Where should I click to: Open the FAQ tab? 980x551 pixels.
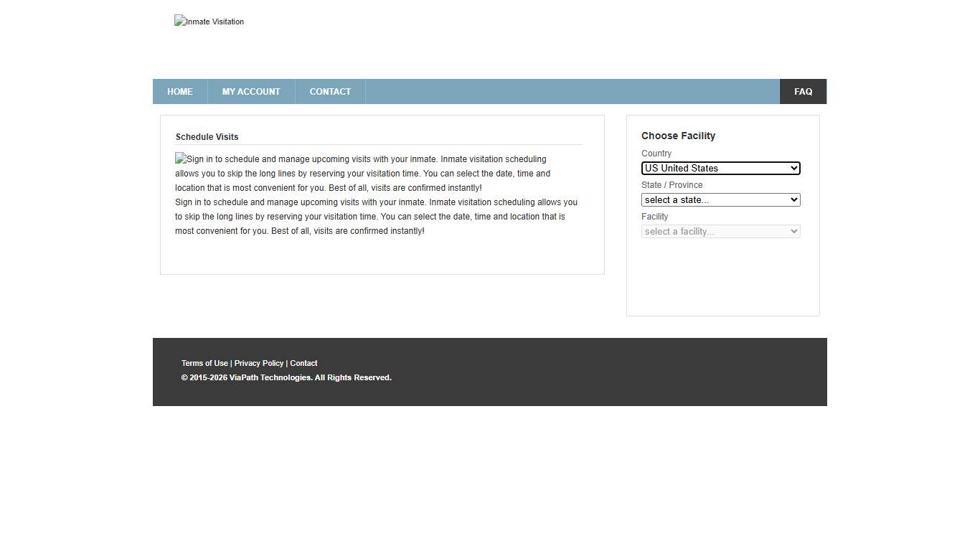(803, 91)
